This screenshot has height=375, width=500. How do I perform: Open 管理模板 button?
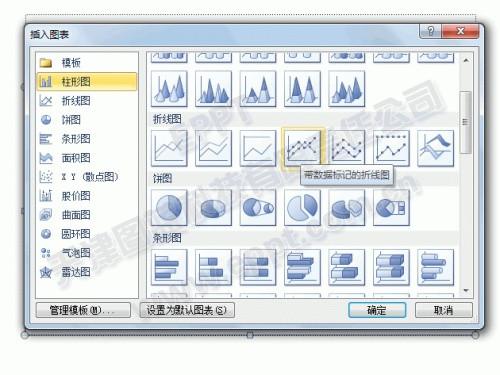pos(83,310)
